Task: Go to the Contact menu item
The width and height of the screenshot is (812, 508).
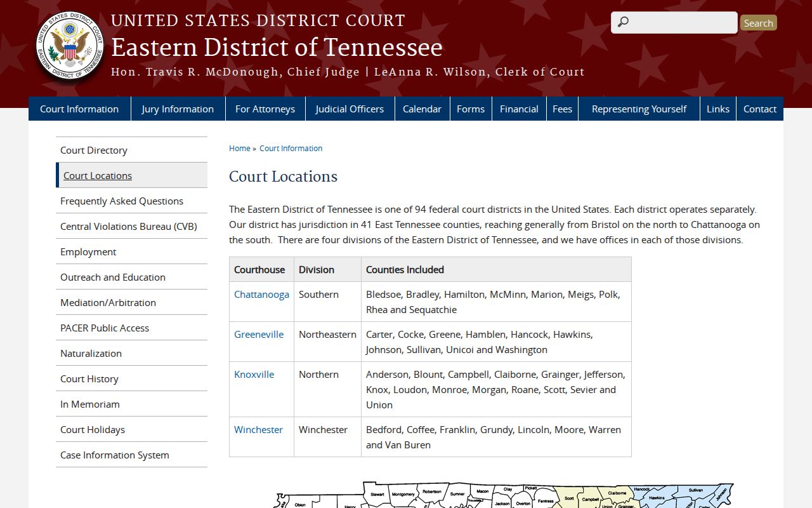Action: coord(760,109)
